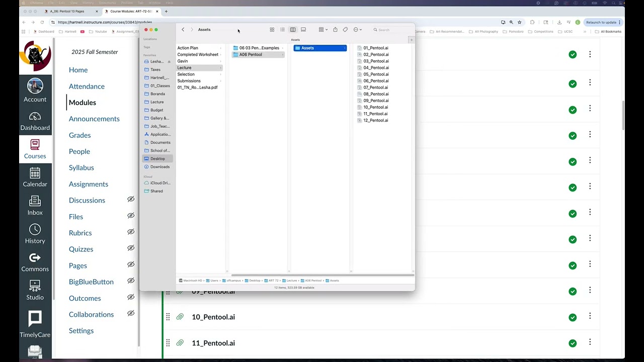Eject the Lesha drive in Finder sidebar
Screen dimensions: 644x362
pos(169,61)
